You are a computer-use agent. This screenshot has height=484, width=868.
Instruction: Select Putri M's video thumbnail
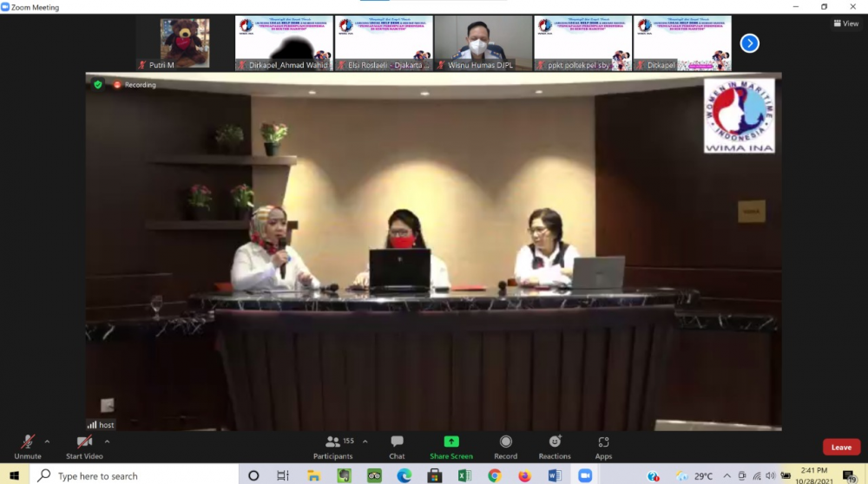point(185,43)
